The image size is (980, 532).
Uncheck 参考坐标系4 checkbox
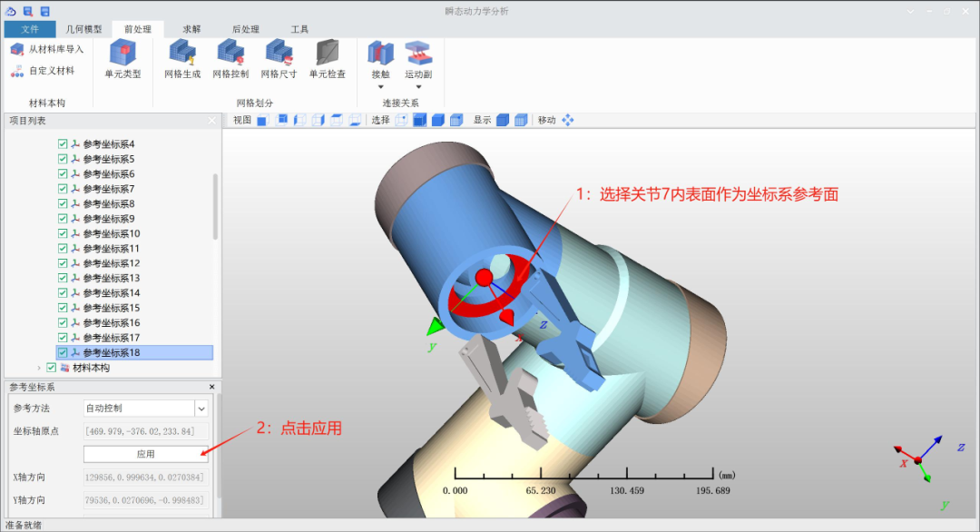click(63, 143)
